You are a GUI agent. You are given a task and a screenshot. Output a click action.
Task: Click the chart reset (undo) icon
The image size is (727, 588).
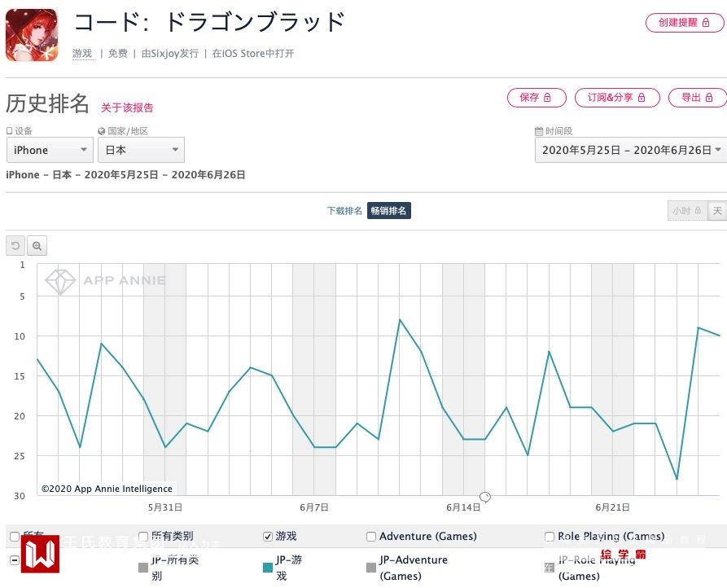coord(15,246)
